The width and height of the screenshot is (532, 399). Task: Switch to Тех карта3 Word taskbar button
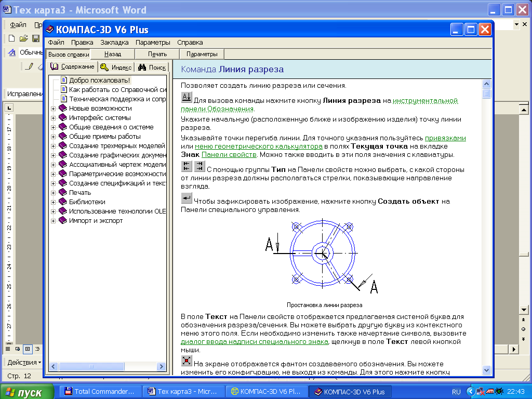pos(183,392)
